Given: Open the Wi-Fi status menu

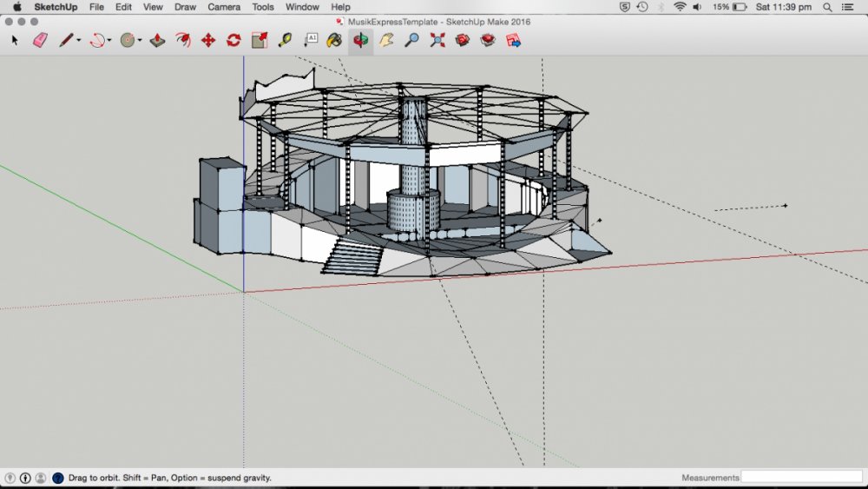Looking at the screenshot, I should [679, 7].
